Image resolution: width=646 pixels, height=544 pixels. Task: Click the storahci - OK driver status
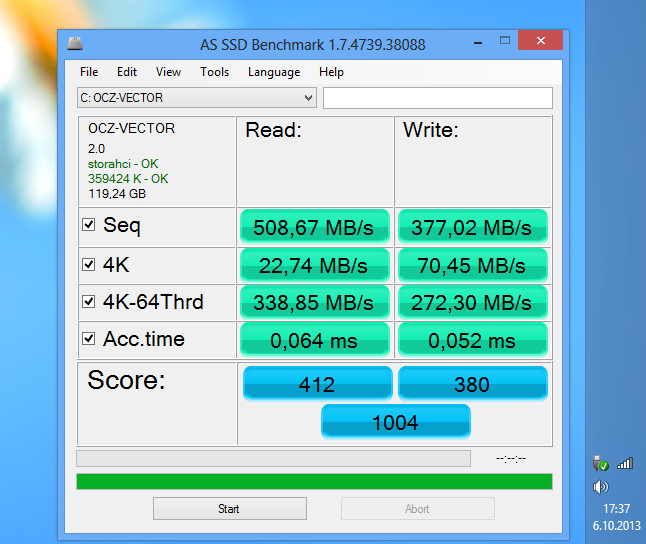pyautogui.click(x=123, y=164)
